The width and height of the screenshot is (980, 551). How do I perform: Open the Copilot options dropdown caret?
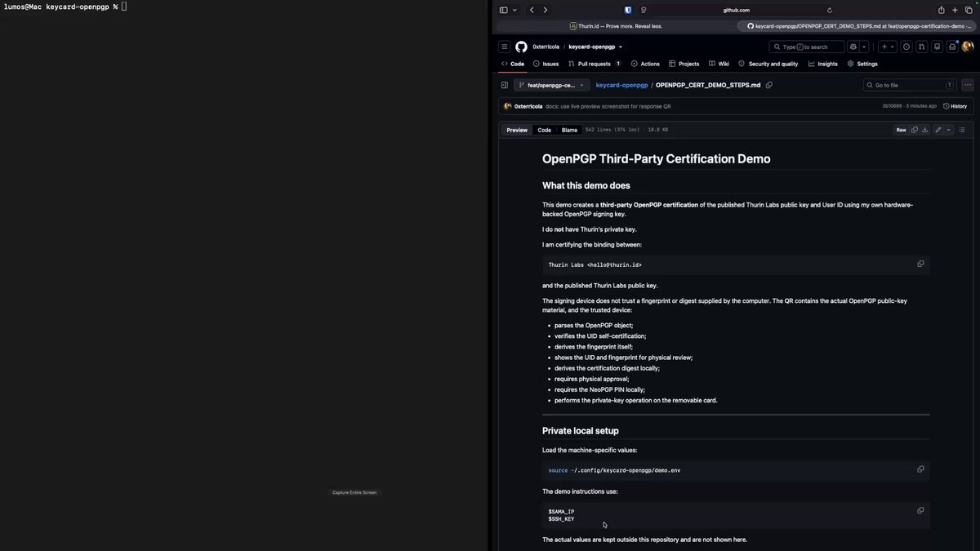point(864,47)
